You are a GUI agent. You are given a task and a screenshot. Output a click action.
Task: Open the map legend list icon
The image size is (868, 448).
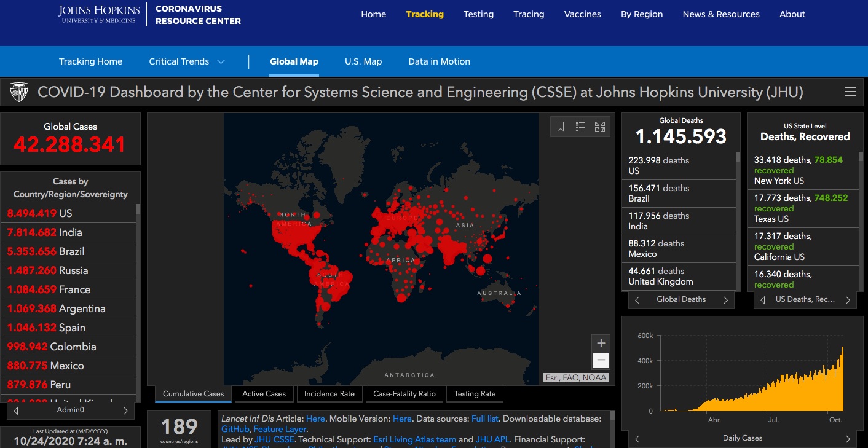coord(580,127)
